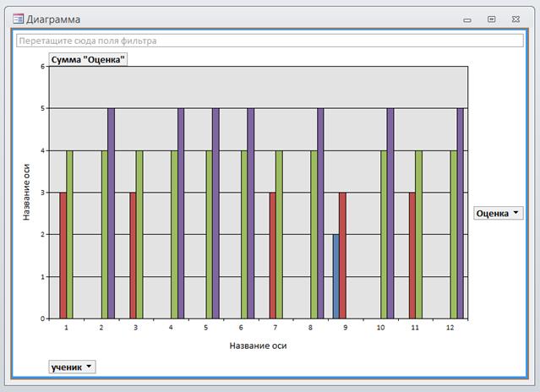Click value axis label 6

pos(43,67)
